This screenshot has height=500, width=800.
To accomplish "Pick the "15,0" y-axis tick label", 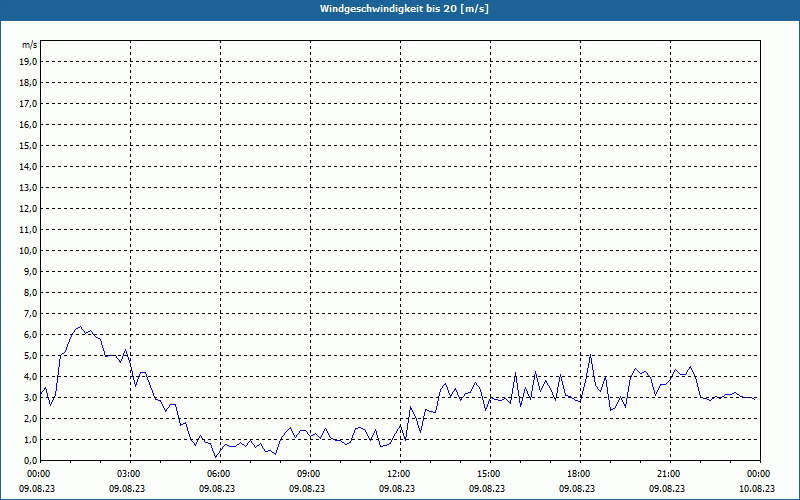I will click(29, 145).
